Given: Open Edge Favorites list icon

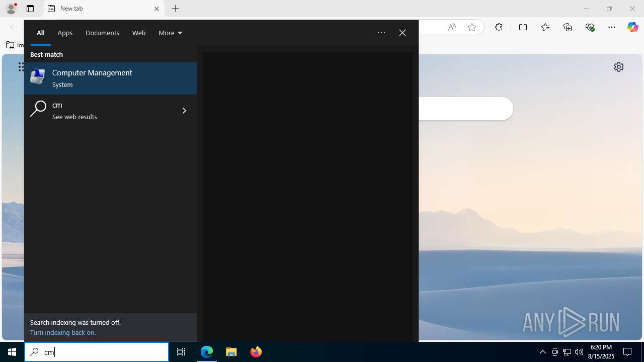Looking at the screenshot, I should 545,27.
